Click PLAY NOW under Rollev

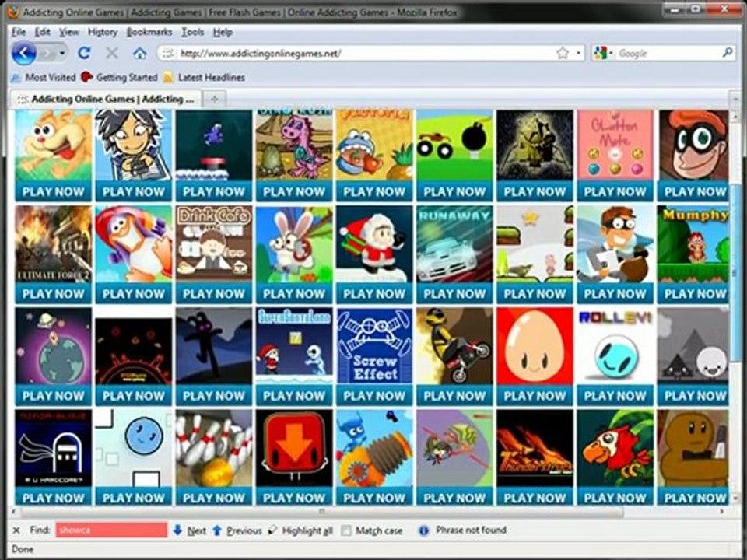pyautogui.click(x=615, y=395)
